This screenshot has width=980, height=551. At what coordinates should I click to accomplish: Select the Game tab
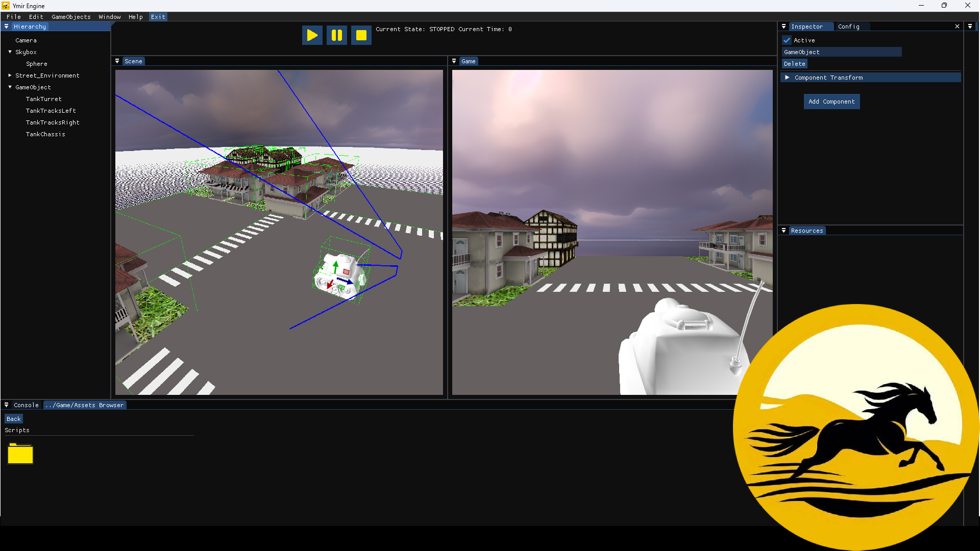coord(469,61)
